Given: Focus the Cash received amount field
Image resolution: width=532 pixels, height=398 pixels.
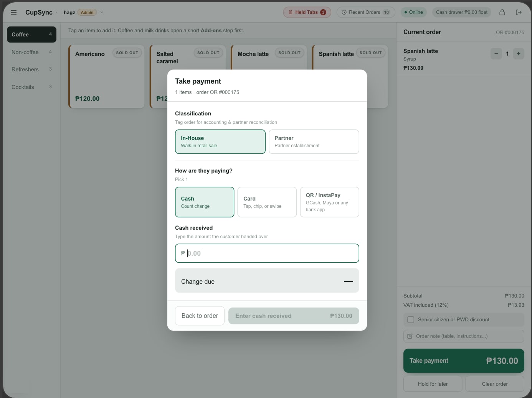Looking at the screenshot, I should click(267, 253).
